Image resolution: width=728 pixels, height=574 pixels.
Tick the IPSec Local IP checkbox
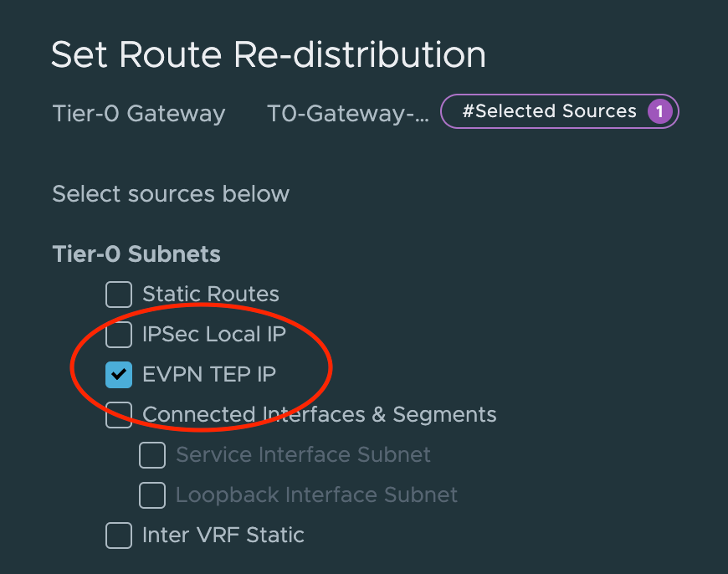coord(119,335)
